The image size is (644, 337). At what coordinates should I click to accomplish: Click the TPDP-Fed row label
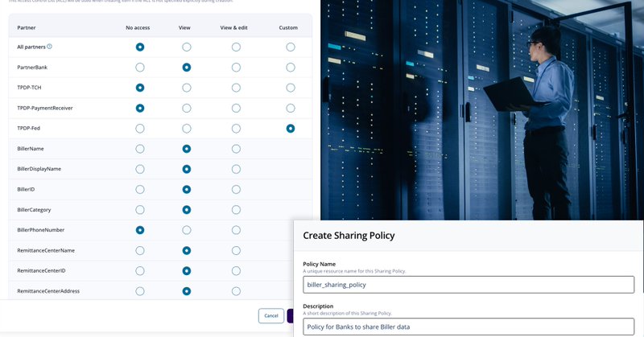tap(29, 128)
